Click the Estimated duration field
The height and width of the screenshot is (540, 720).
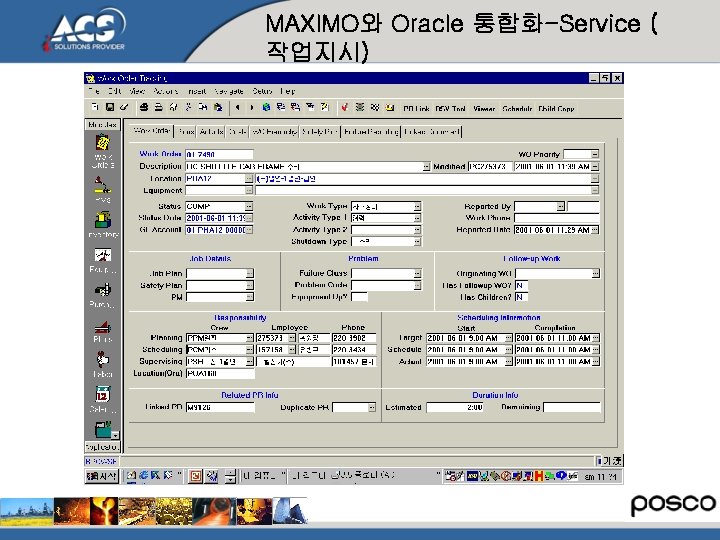coord(455,407)
